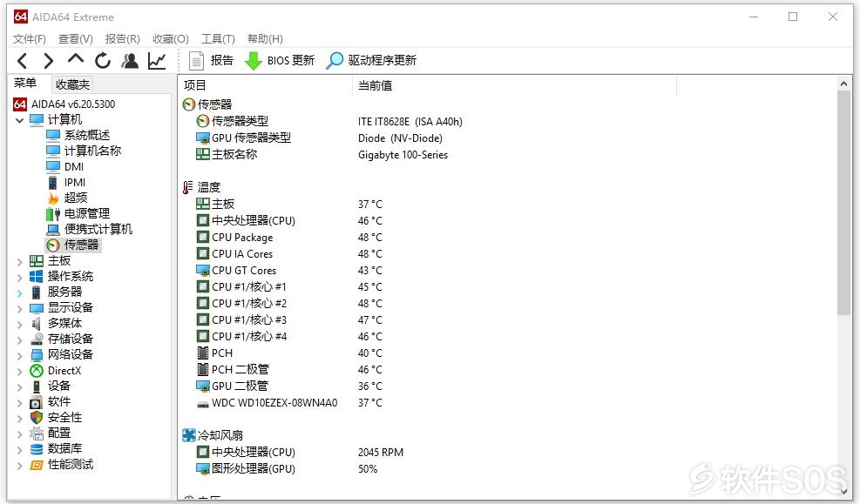Click the 报告 report button
Viewport: 860px width, 504px height.
click(211, 61)
